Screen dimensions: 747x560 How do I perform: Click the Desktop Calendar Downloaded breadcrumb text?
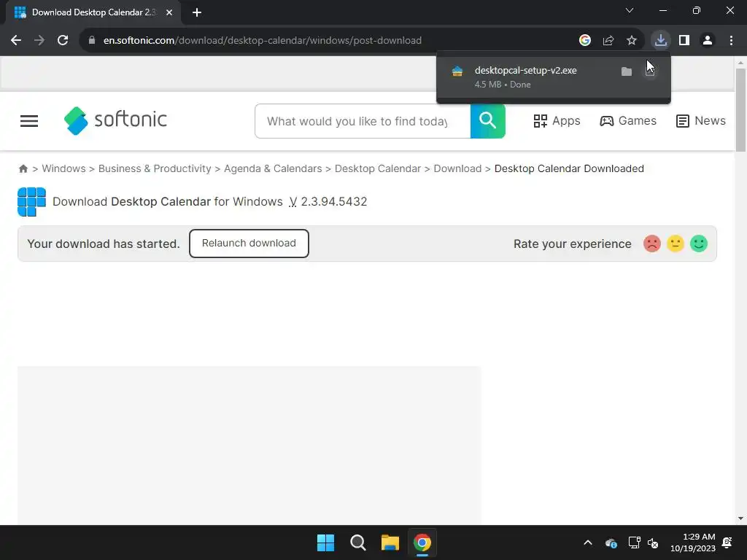coord(569,168)
